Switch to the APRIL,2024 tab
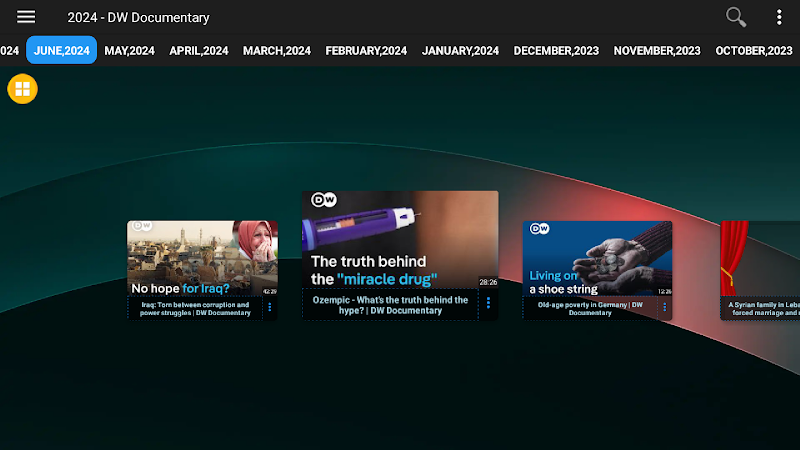The image size is (800, 450). click(198, 51)
